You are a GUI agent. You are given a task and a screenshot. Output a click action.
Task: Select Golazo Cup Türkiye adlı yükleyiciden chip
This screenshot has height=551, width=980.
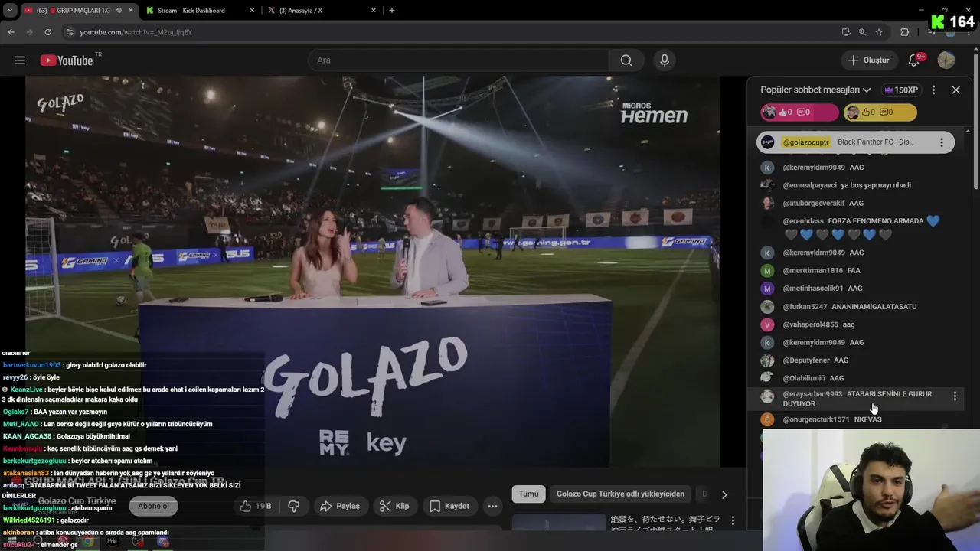[620, 494]
